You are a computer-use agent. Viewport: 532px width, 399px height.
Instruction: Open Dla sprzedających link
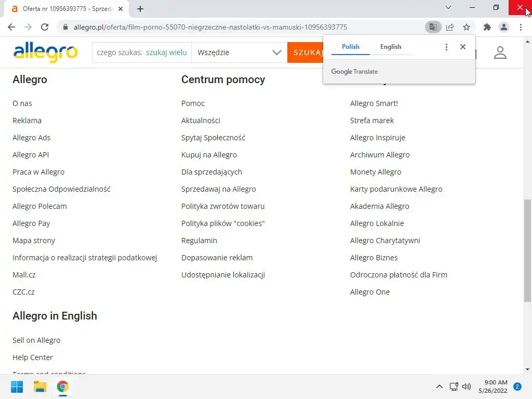tap(212, 172)
